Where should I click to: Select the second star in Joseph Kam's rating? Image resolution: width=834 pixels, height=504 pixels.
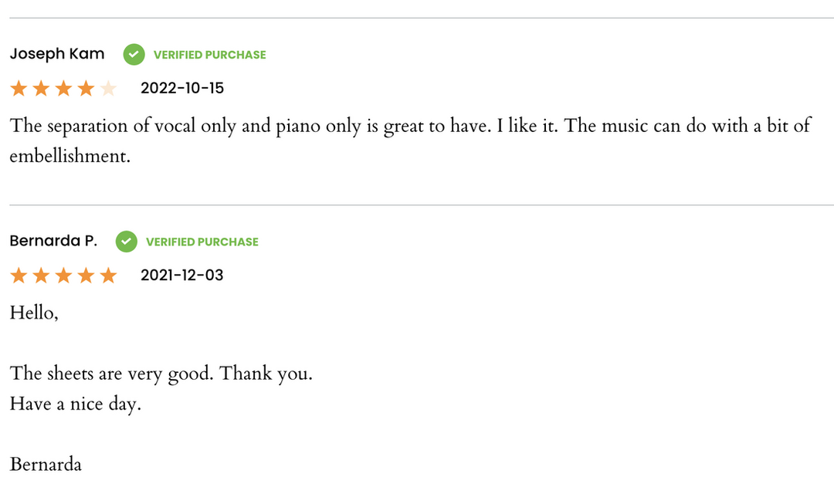pyautogui.click(x=41, y=89)
